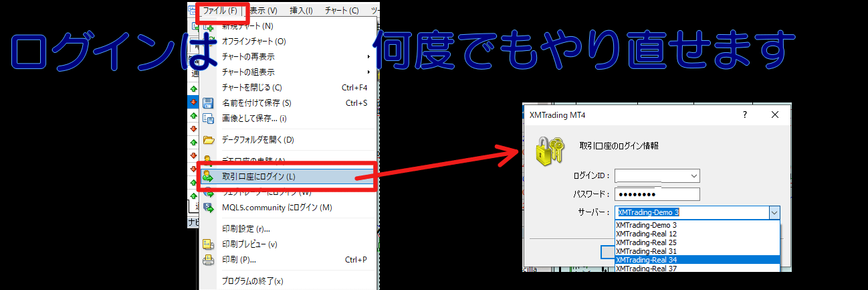Open the 挿入(I) menu
Image resolution: width=868 pixels, height=290 pixels.
pyautogui.click(x=301, y=11)
